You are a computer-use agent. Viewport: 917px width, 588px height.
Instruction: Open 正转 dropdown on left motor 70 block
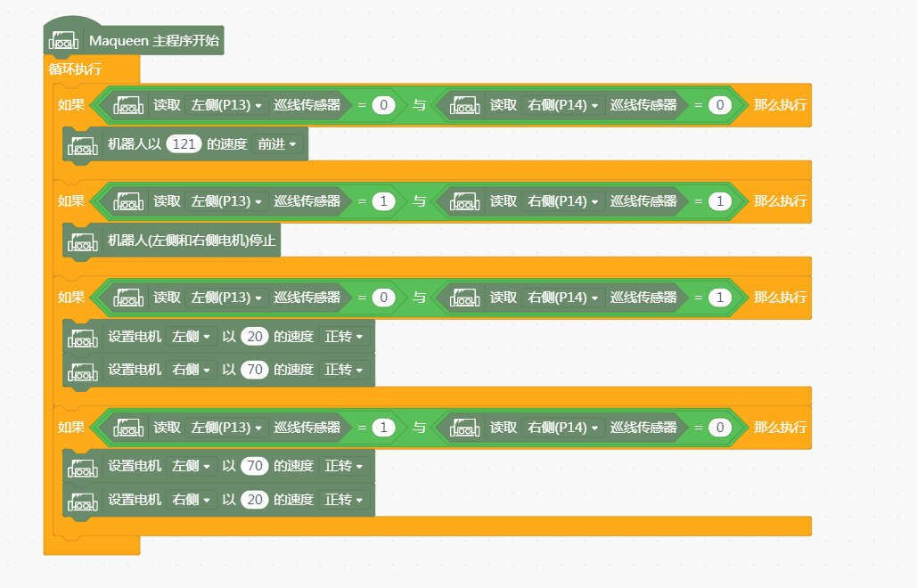[345, 467]
